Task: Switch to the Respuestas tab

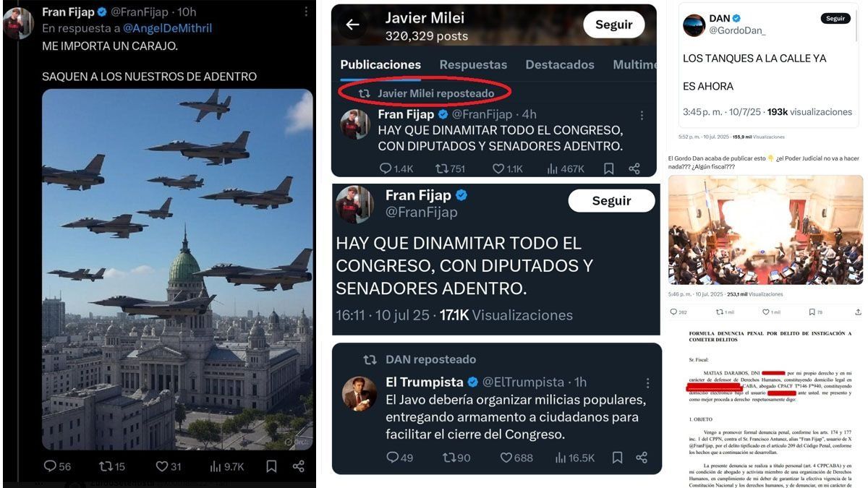Action: tap(473, 64)
